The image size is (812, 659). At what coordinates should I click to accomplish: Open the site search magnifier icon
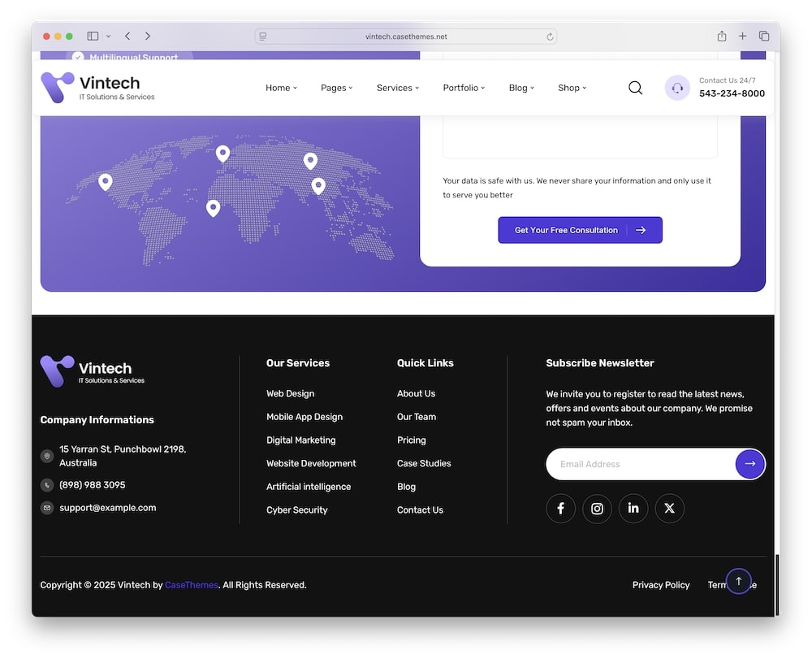[x=636, y=88]
